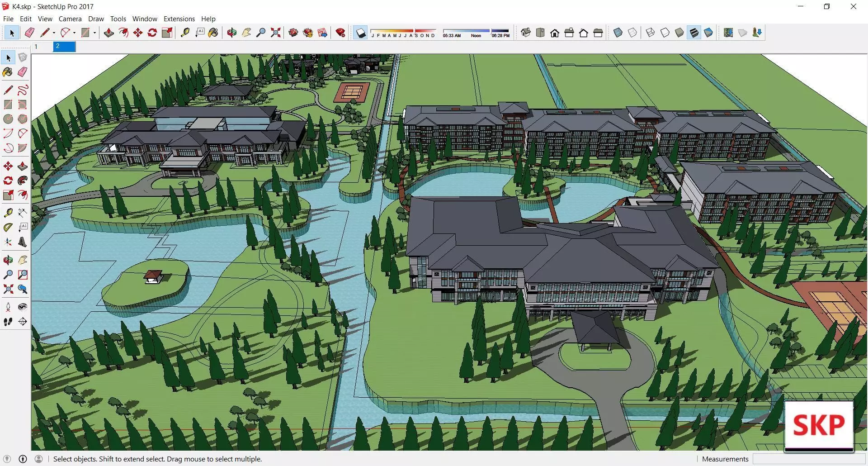This screenshot has width=868, height=466.
Task: Choose the Freehand drawing tool
Action: tap(23, 90)
